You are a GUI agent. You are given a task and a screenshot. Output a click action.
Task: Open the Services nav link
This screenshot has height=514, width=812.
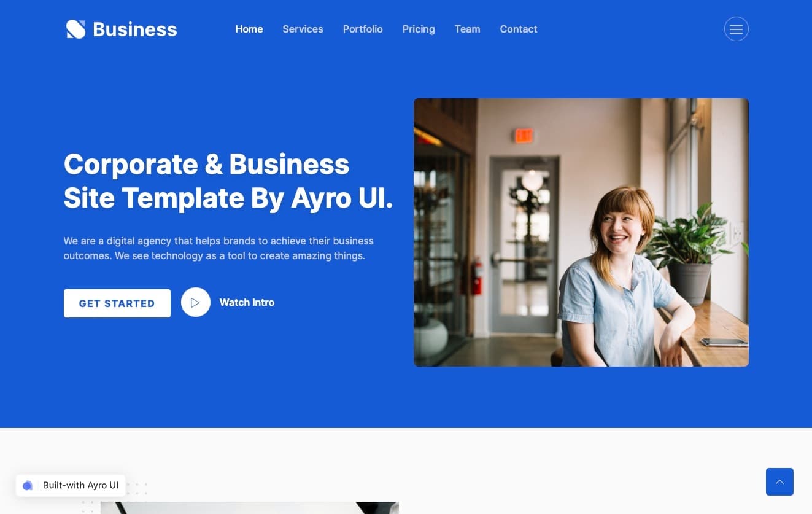click(303, 29)
